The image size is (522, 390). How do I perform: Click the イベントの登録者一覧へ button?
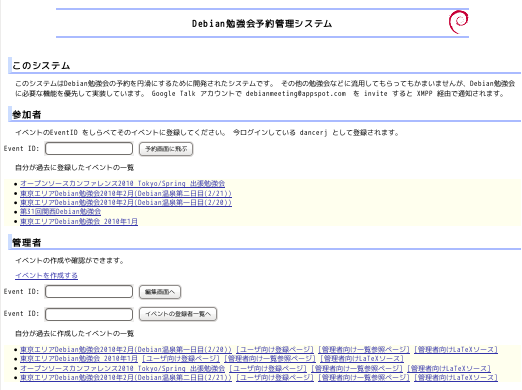(x=178, y=314)
